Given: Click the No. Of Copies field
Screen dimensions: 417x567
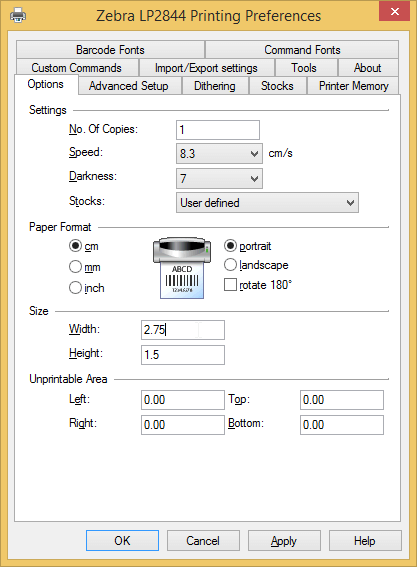Looking at the screenshot, I should tap(218, 130).
